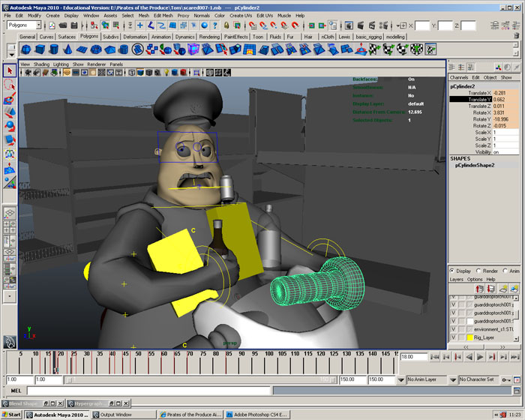Toggle Rig_Layer display type box
The image size is (525, 420).
462,337
